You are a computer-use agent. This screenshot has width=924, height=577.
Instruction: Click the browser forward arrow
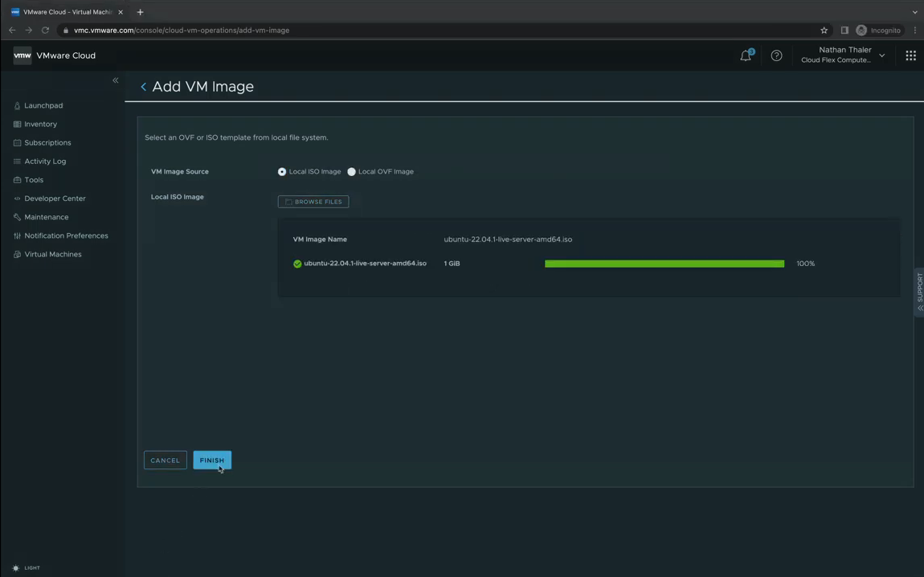(28, 30)
